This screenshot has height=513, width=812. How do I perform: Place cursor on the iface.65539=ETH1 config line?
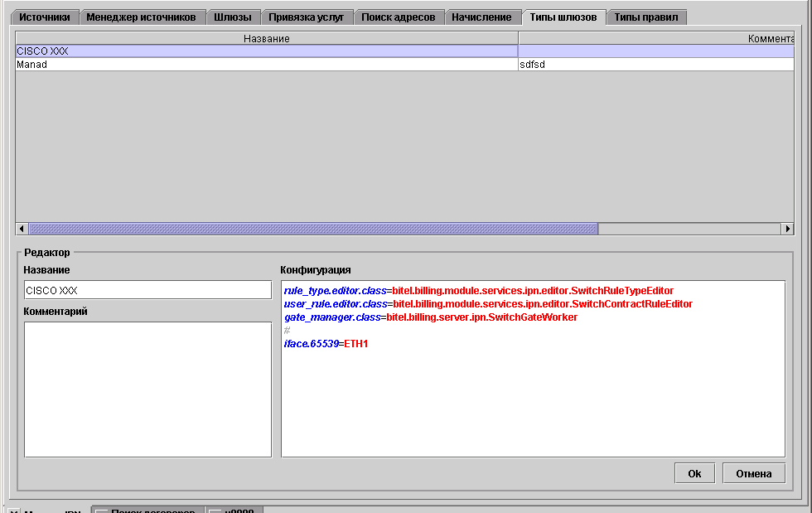326,344
